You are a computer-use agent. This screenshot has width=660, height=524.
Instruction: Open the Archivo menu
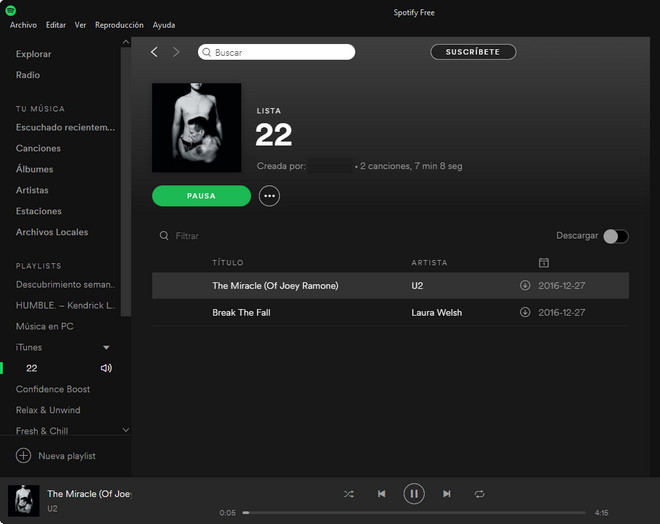pos(23,25)
